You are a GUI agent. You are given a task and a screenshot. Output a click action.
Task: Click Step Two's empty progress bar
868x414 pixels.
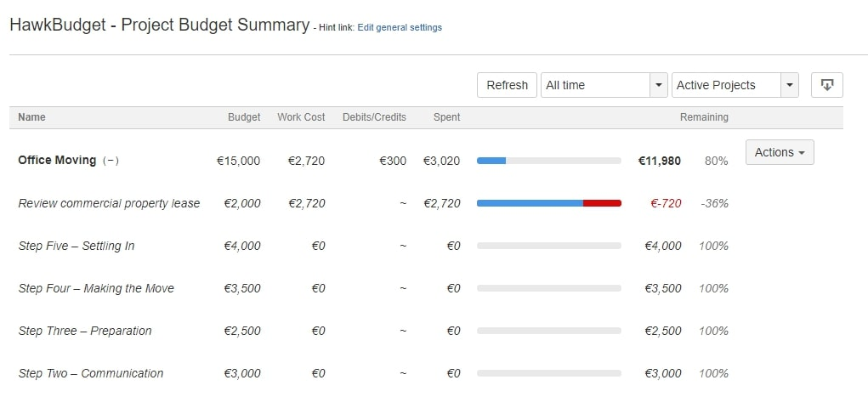[x=549, y=373]
